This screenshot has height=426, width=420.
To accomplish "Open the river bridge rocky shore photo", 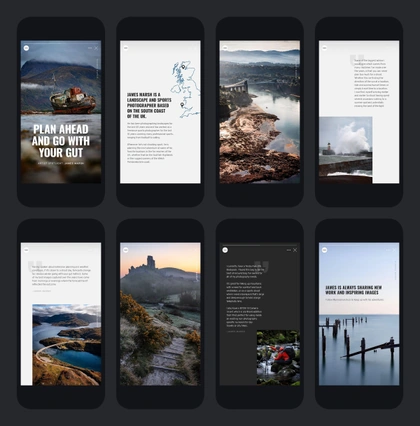I will point(260,112).
